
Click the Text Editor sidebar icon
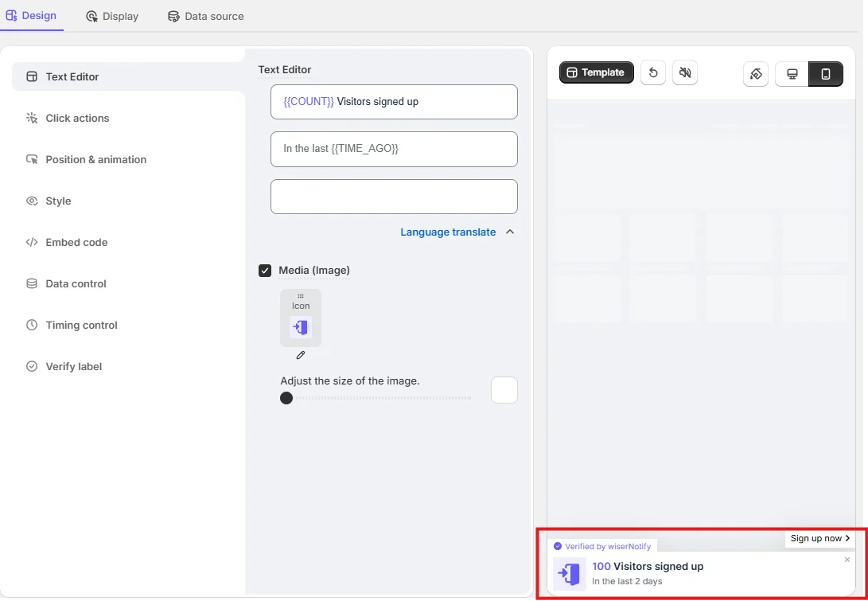pos(32,76)
